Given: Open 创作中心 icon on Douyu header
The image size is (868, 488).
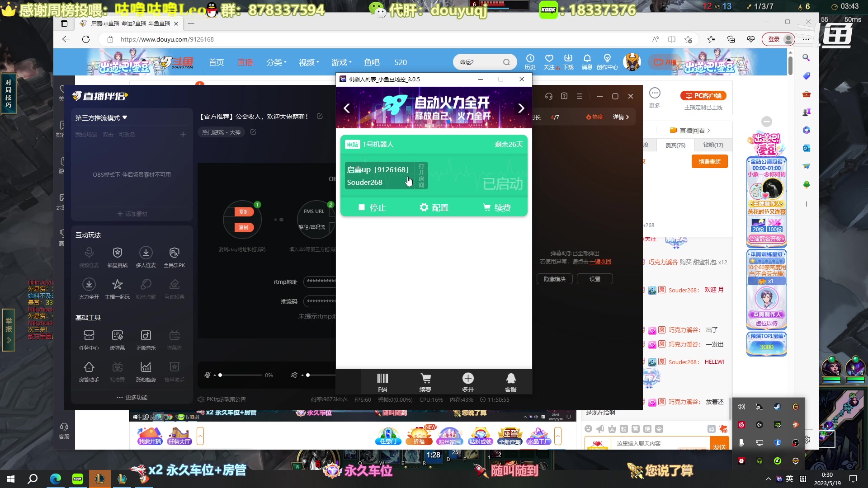Looking at the screenshot, I should click(x=607, y=62).
